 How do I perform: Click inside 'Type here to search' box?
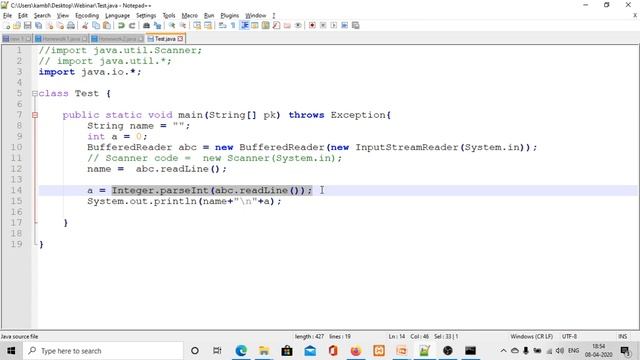[103, 351]
